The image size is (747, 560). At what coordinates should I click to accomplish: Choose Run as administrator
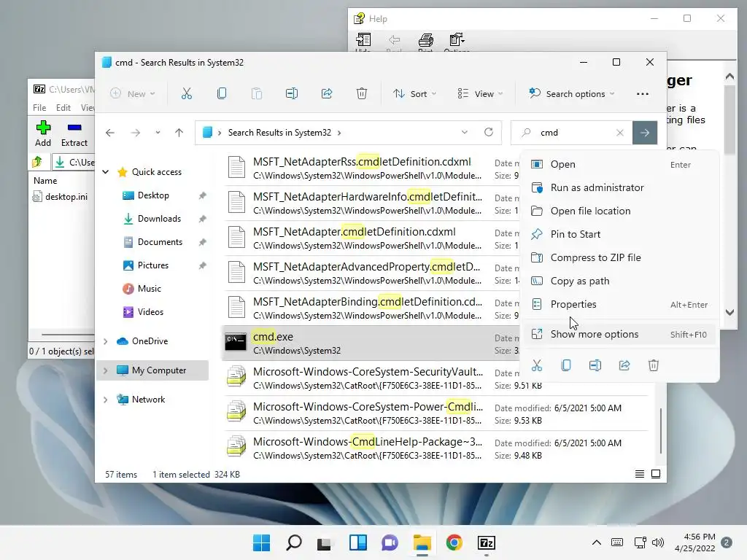[620, 187]
